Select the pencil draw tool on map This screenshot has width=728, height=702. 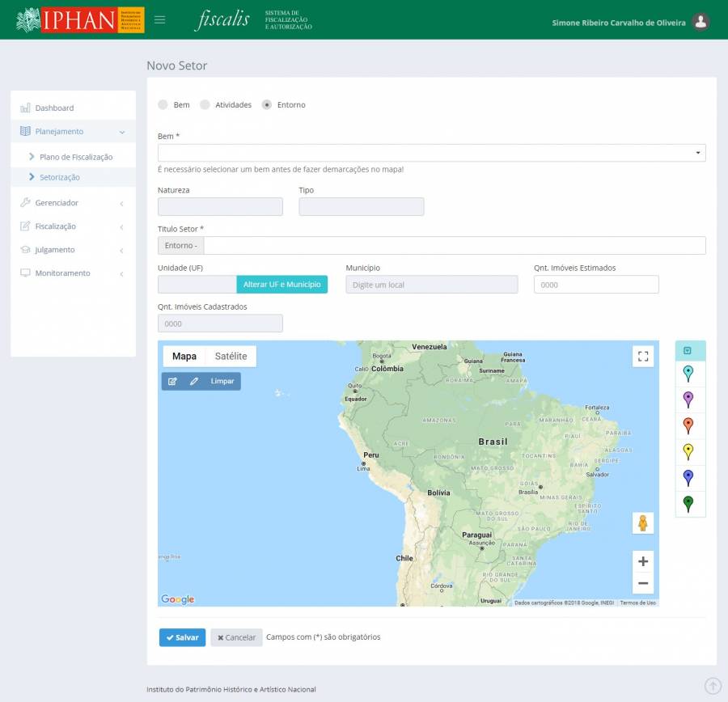(x=194, y=381)
